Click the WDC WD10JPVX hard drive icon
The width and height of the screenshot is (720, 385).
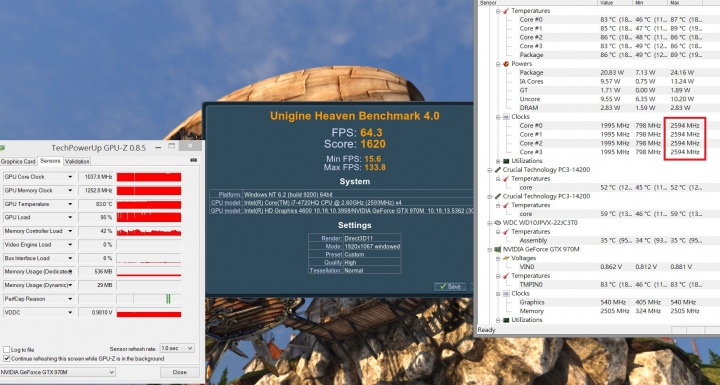click(497, 223)
